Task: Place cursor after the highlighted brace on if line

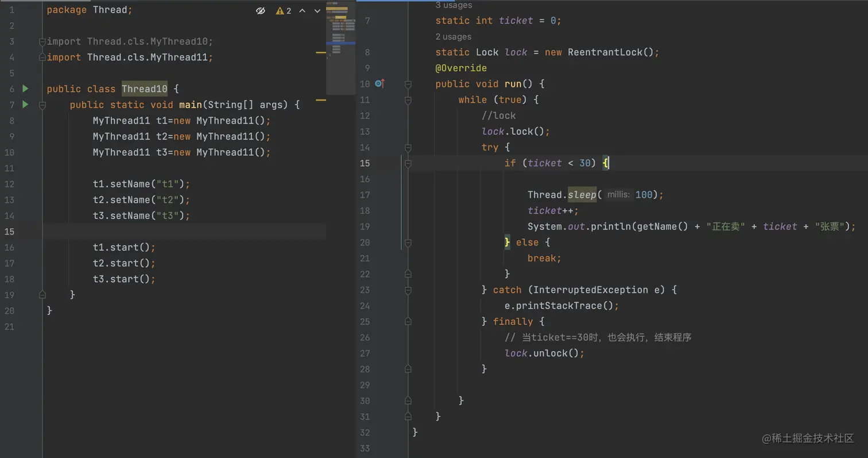Action: (609, 163)
